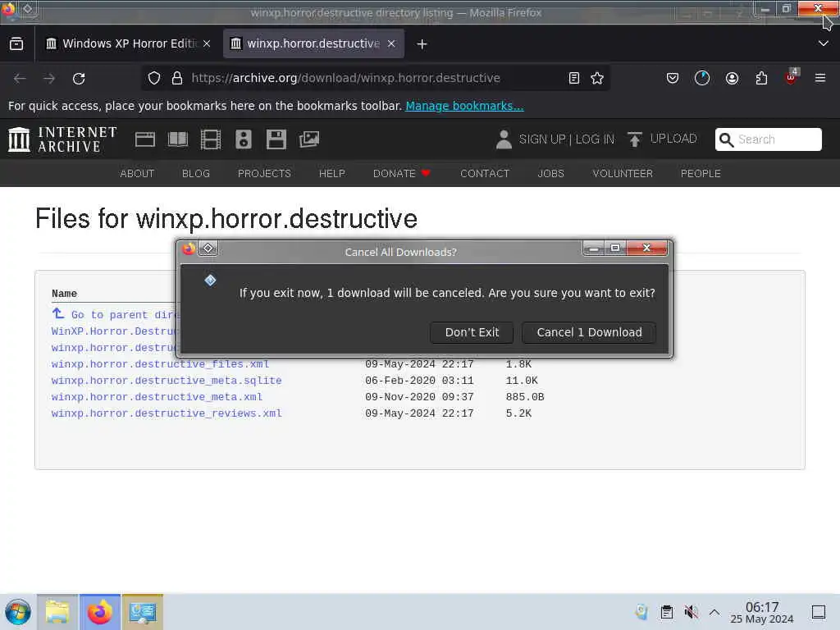Open the downloads progress indicator
The width and height of the screenshot is (840, 630).
(x=702, y=78)
